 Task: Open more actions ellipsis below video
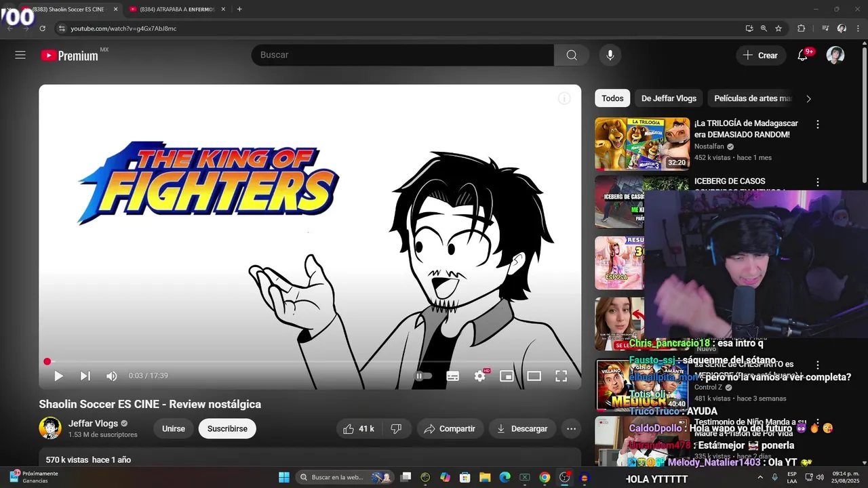tap(572, 428)
